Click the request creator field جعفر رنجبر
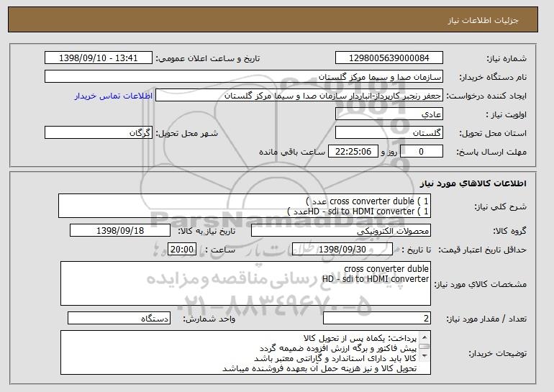 coord(299,96)
